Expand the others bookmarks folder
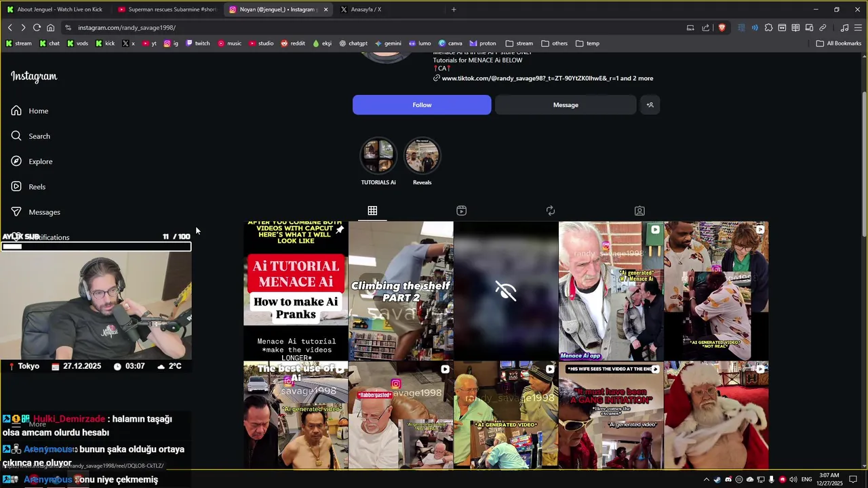868x488 pixels. [x=554, y=43]
